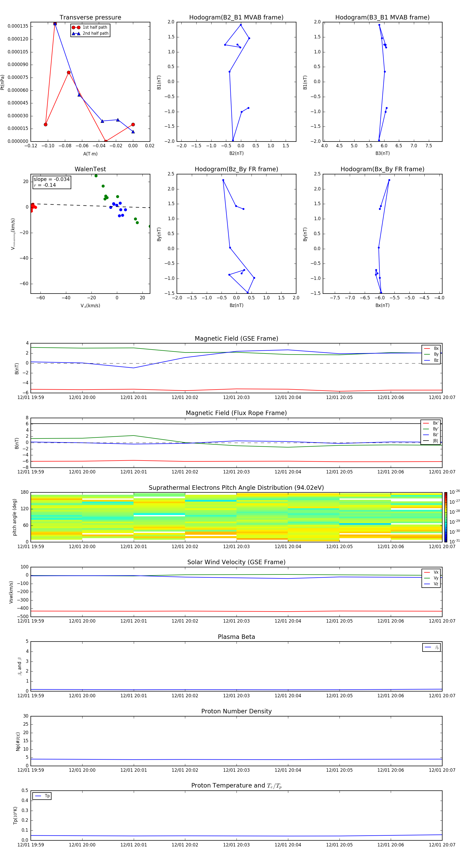This screenshot has width=473, height=868.
Task: Select the 'Vy' velocity legend entry
Action: 431,578
